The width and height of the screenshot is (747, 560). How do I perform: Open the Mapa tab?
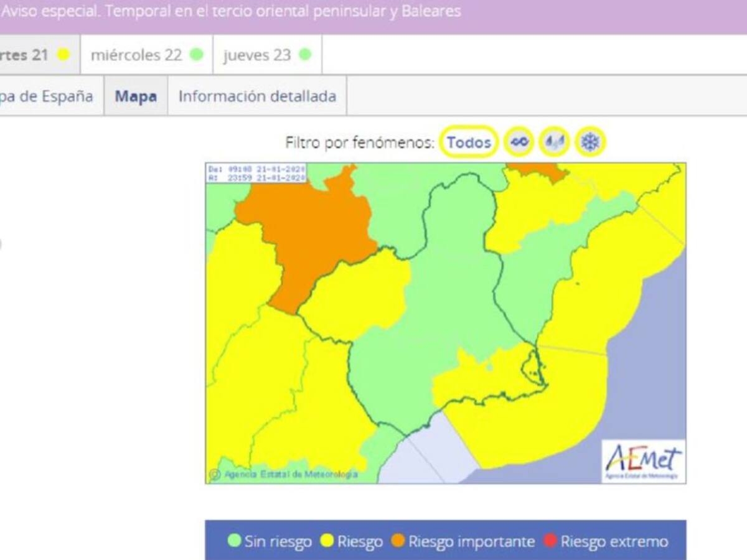[x=136, y=96]
